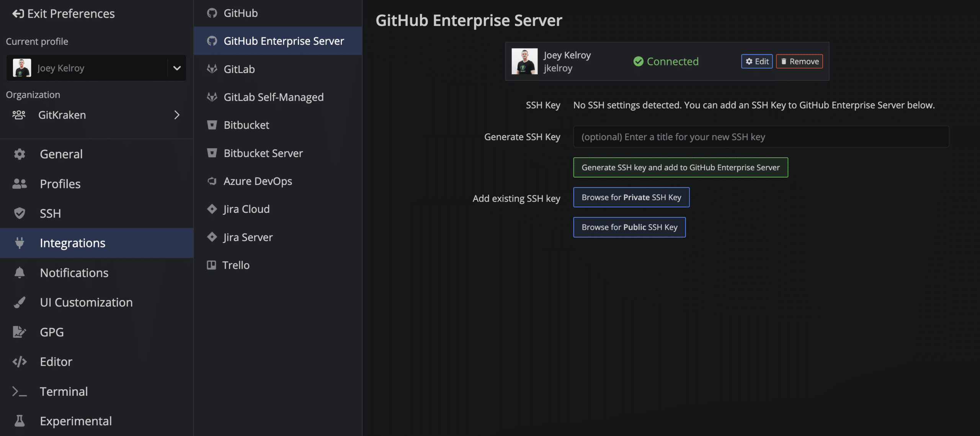
Task: Click the SSH key title input field
Action: (x=761, y=137)
